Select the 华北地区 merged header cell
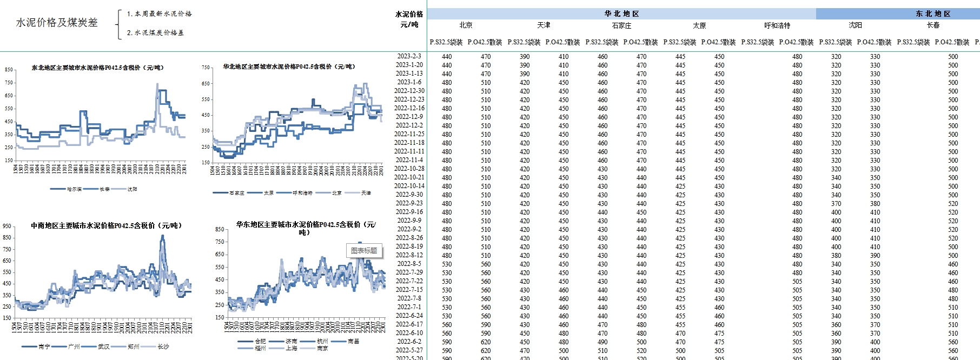 click(x=621, y=14)
